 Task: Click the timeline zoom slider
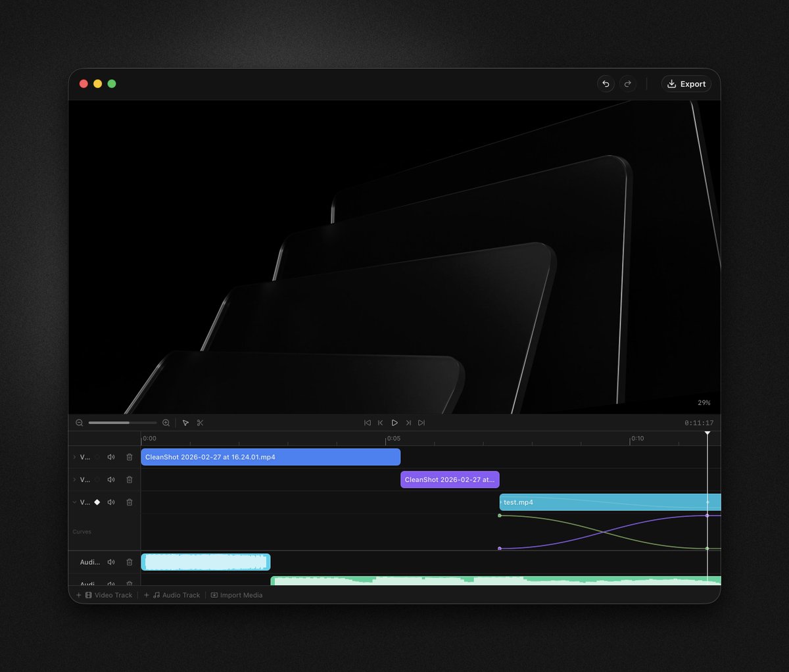tap(122, 423)
